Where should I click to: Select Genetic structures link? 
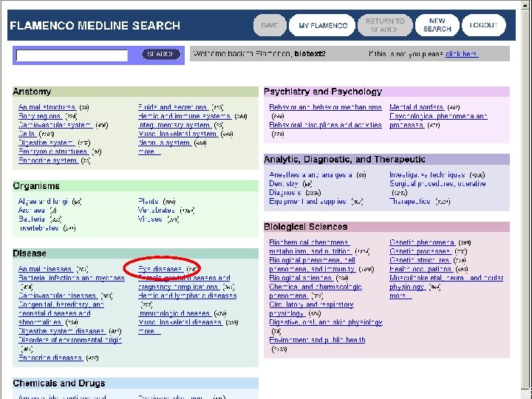point(420,260)
